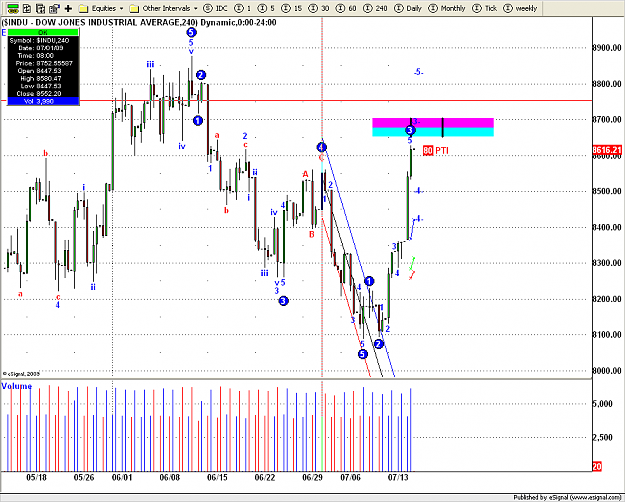Screen dimensions: 625x502
Task: Switch chart to Tick interval
Action: coord(484,8)
